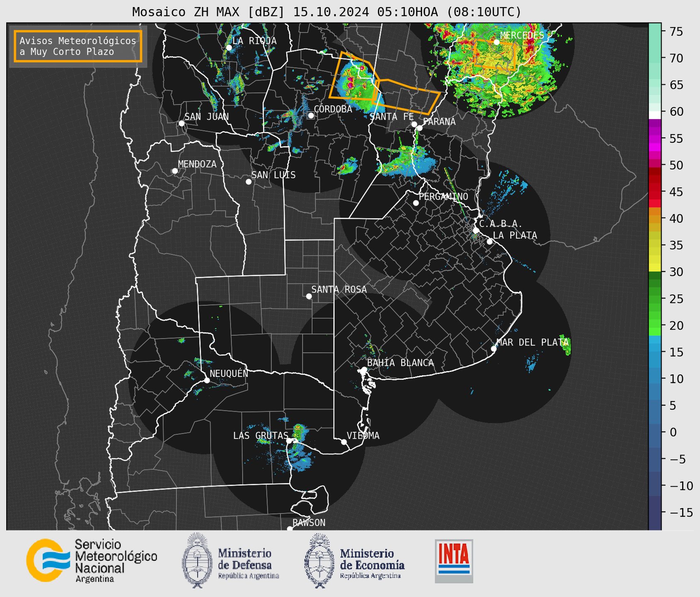Click the orange warning polygon near Mercedes
Viewport: 700px width, 597px height.
[x=495, y=54]
